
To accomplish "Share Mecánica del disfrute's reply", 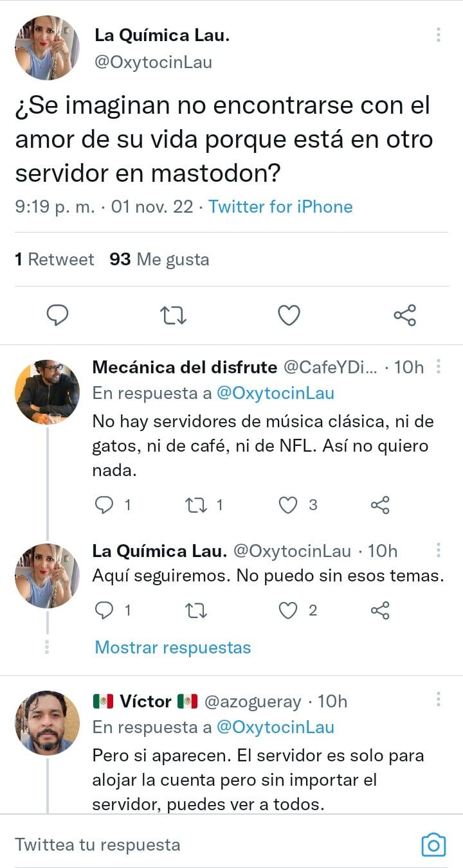I will [380, 505].
